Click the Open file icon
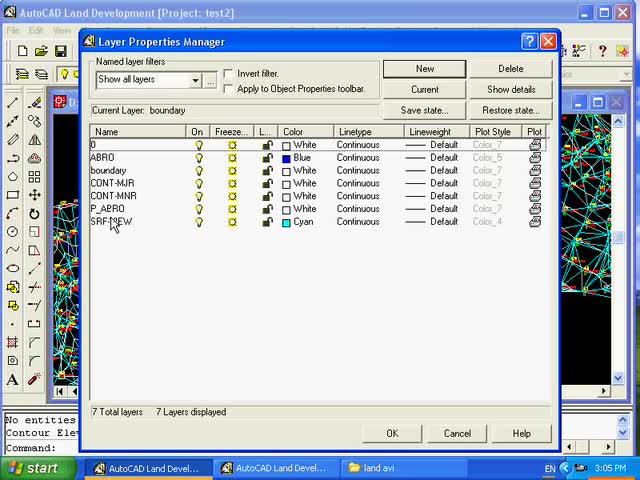Screen dimensions: 640x480 coord(41,51)
